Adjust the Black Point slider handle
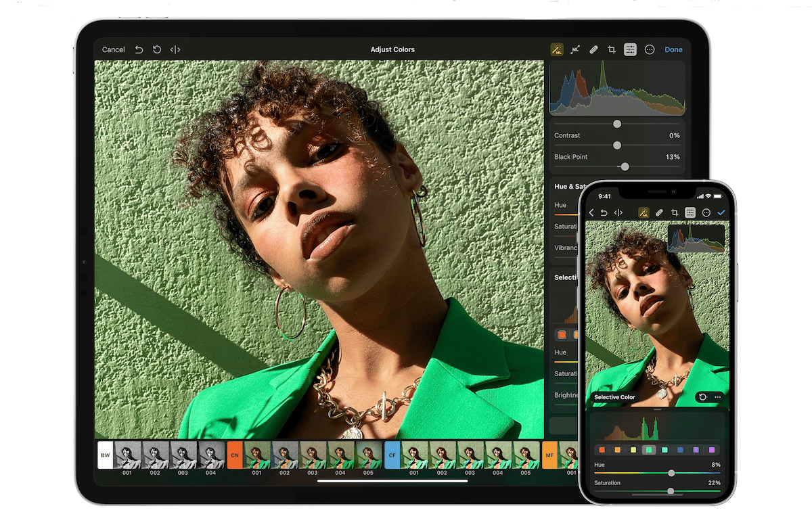812x527 pixels. (625, 166)
